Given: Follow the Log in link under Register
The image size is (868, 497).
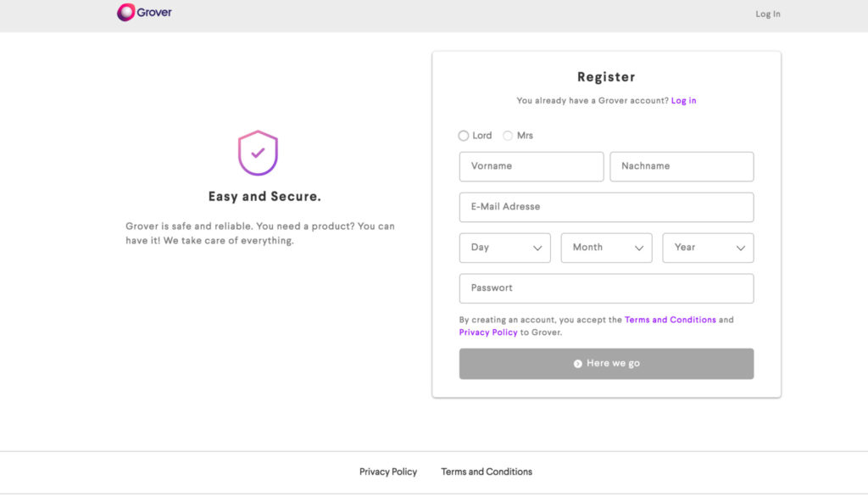Looking at the screenshot, I should tap(683, 101).
